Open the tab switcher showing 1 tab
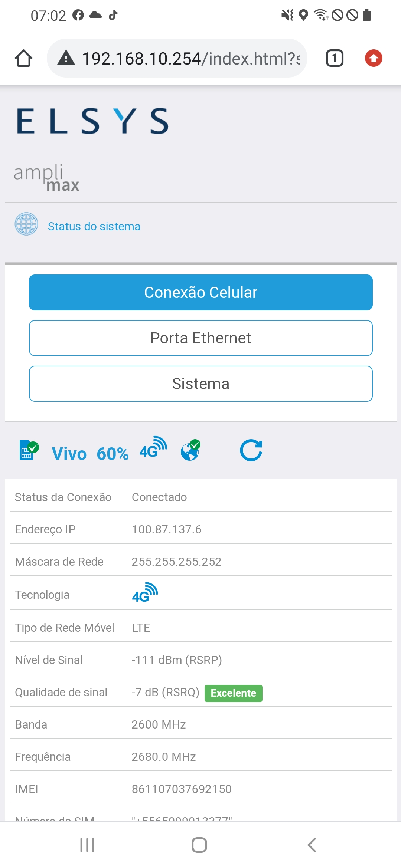 (x=334, y=58)
